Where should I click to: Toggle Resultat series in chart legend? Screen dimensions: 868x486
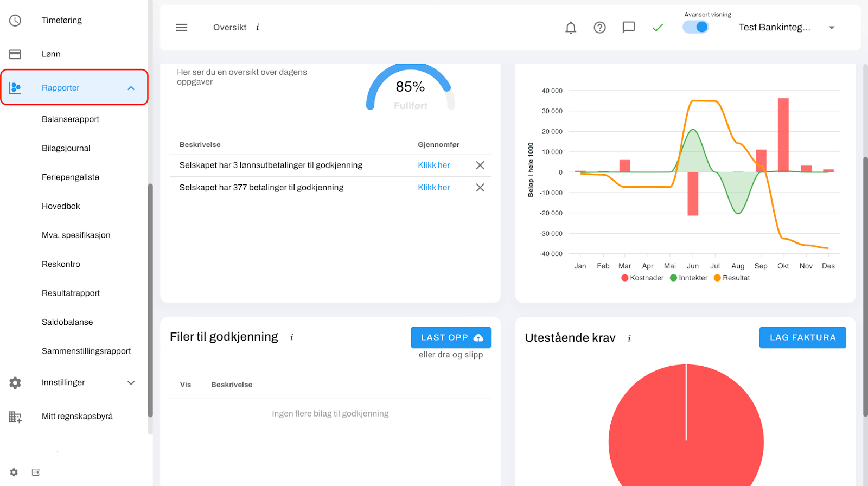pos(732,278)
